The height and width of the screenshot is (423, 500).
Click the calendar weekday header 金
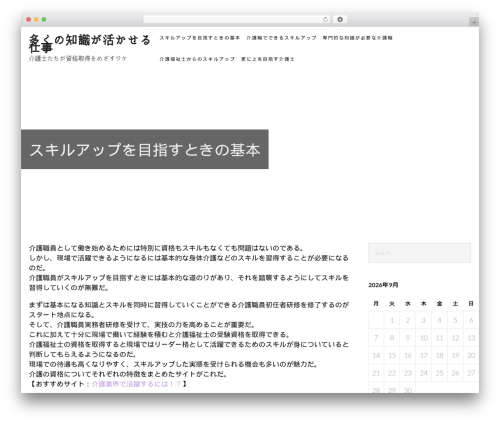[439, 304]
